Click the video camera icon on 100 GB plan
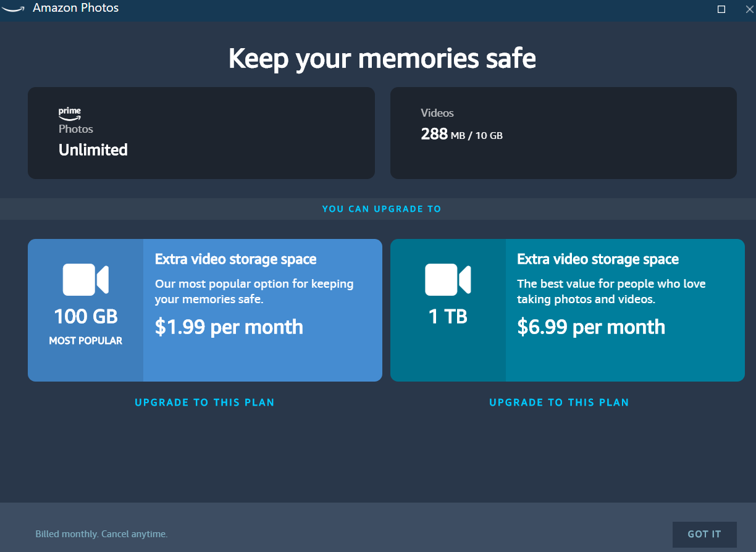Viewport: 756px width, 552px height. tap(86, 279)
